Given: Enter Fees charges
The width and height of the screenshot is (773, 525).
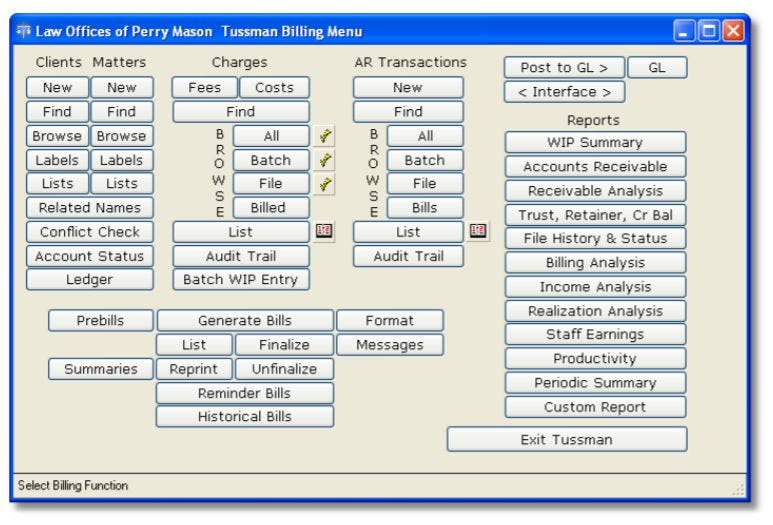Looking at the screenshot, I should 205,87.
